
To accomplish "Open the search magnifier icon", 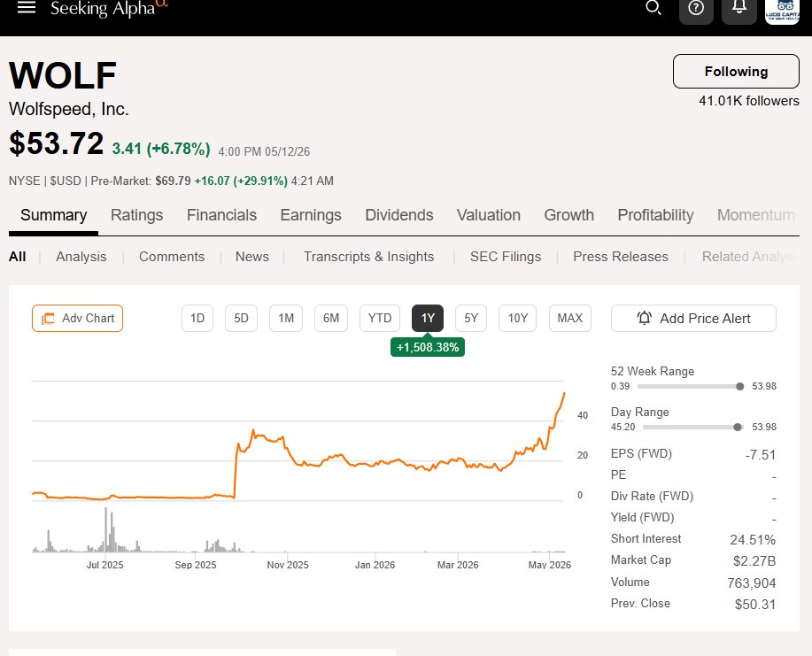I will 653,8.
